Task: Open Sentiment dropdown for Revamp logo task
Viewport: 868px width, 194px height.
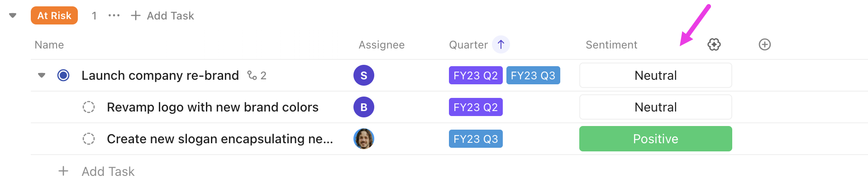Action: pyautogui.click(x=655, y=107)
